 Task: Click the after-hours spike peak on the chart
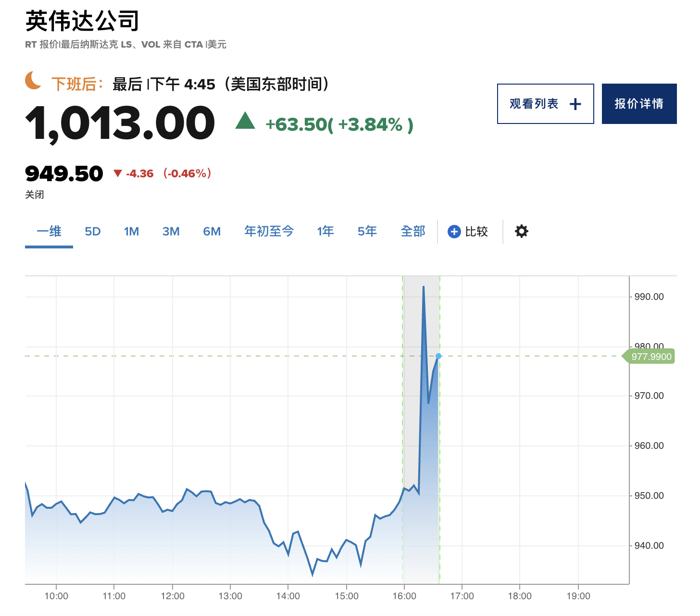click(424, 287)
